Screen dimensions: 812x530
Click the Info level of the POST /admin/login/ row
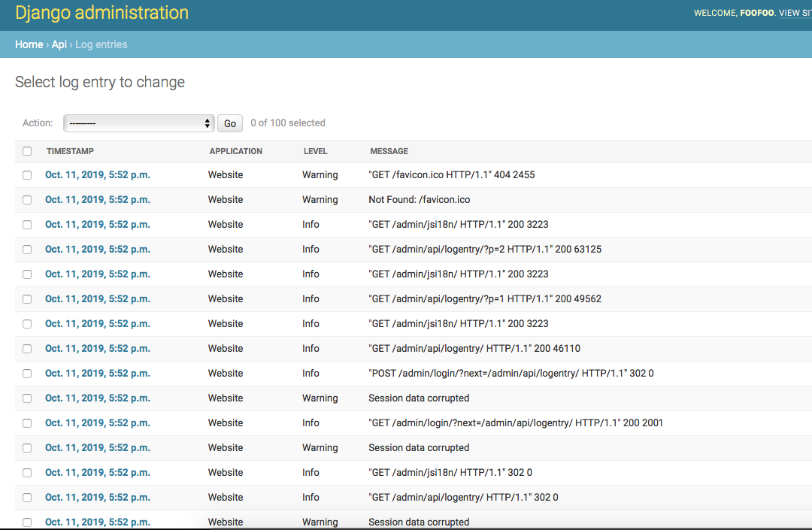pyautogui.click(x=311, y=374)
